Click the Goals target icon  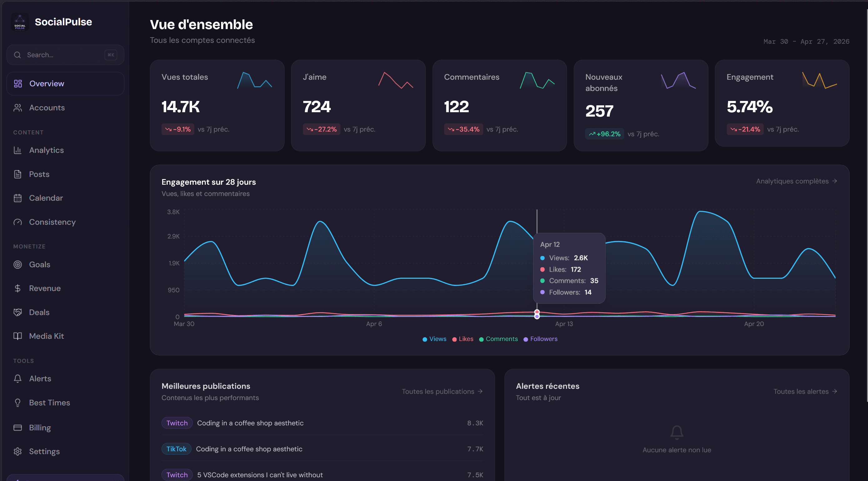point(18,265)
